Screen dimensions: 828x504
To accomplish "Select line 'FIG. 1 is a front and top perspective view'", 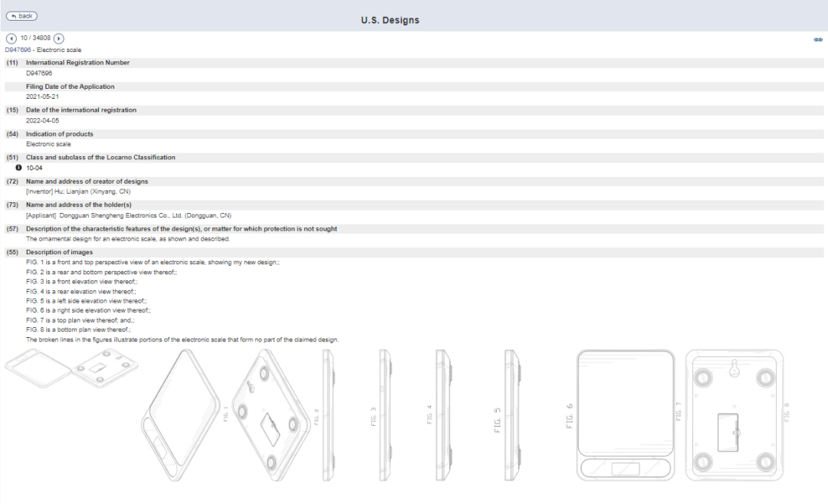I will coord(153,262).
